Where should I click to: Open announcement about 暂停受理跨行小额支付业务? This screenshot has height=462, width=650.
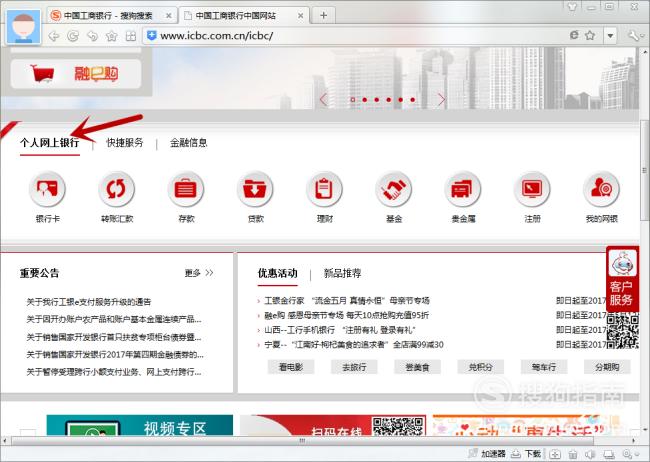(x=114, y=372)
